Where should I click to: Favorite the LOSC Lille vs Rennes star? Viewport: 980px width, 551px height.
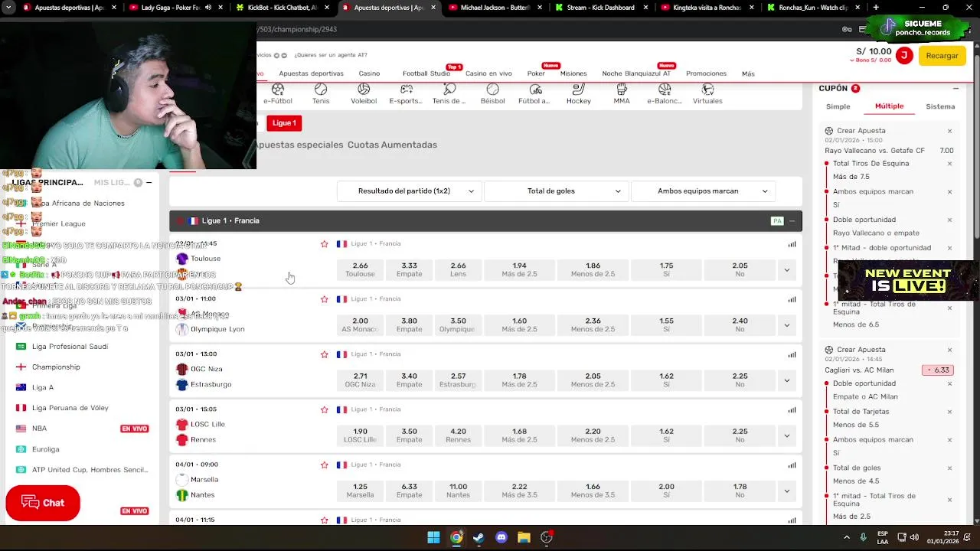point(325,409)
